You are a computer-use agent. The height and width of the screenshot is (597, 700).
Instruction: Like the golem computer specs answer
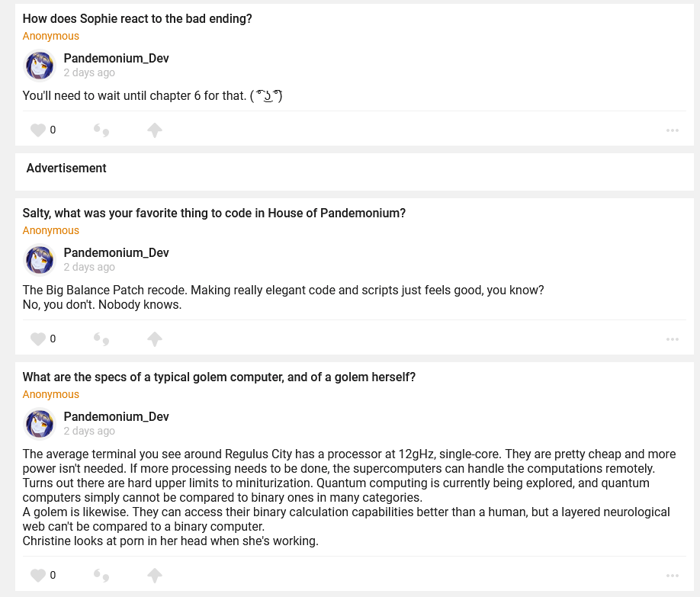pyautogui.click(x=37, y=576)
